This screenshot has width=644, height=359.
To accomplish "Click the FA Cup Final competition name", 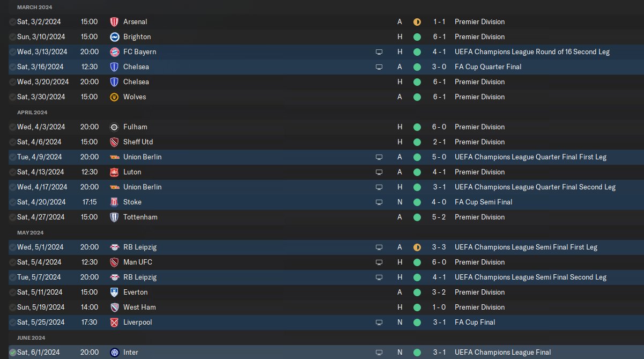I will 475,323.
